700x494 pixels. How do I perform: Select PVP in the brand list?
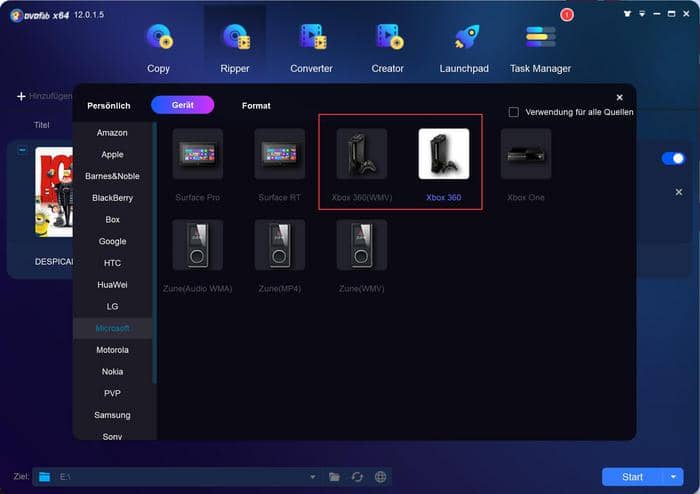(x=112, y=394)
